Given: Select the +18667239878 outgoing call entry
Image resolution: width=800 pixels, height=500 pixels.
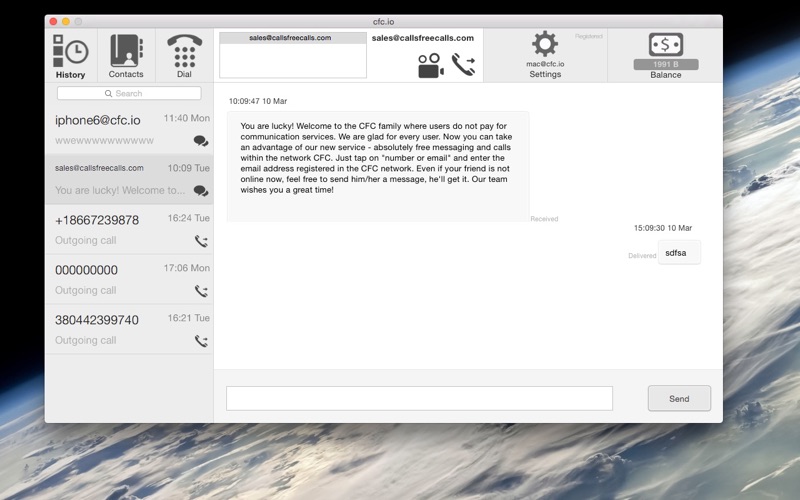Looking at the screenshot, I should 110,229.
